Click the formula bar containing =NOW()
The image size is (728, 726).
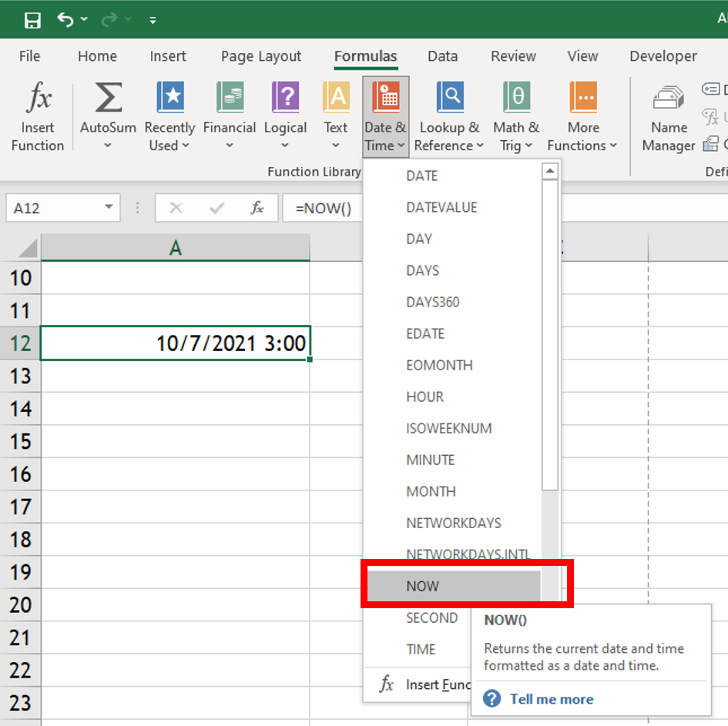[323, 208]
